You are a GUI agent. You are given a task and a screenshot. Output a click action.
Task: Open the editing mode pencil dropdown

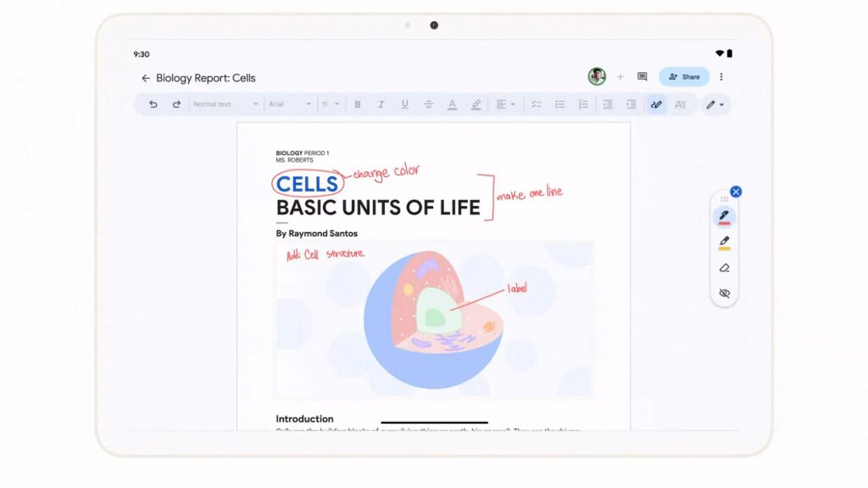tap(715, 104)
